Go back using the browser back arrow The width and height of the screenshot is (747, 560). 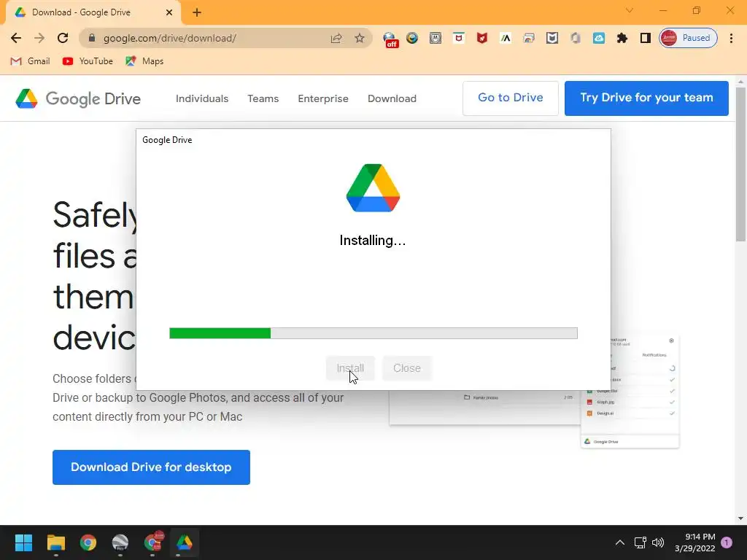[x=16, y=38]
